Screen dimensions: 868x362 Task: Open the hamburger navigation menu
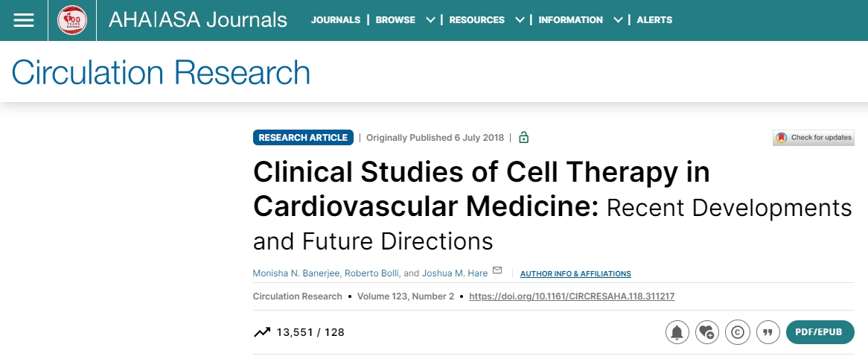(x=24, y=20)
